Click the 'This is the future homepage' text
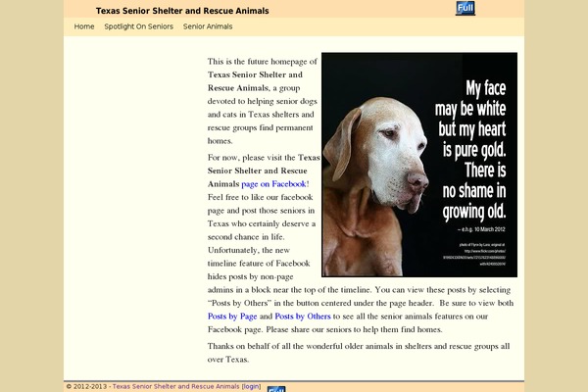The image size is (588, 392). pos(263,62)
